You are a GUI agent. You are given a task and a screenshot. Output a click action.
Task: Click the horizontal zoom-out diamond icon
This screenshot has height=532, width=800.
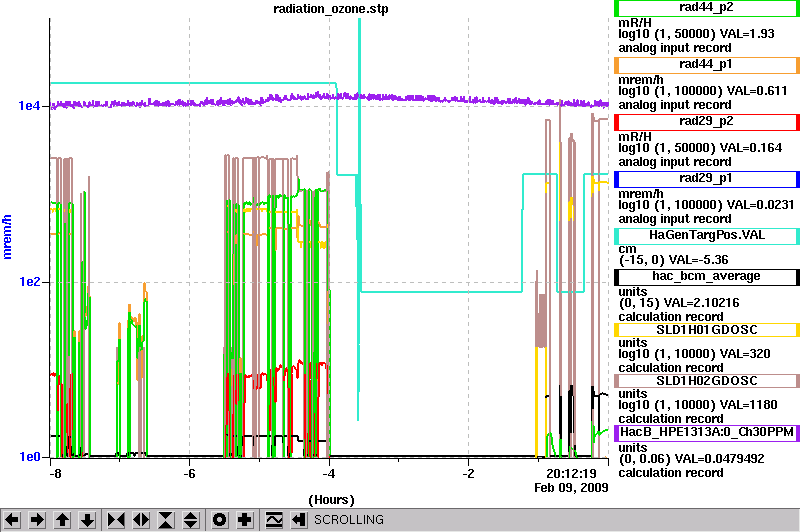pyautogui.click(x=141, y=520)
